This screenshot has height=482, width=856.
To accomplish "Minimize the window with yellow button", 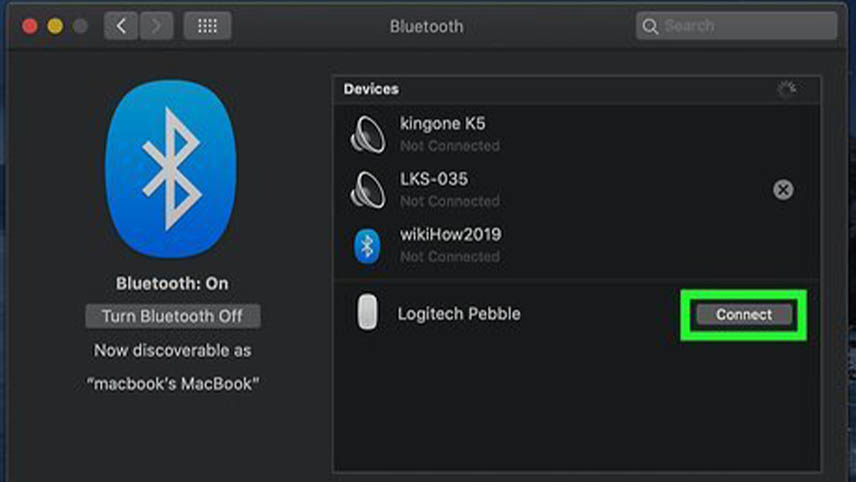I will pos(55,26).
